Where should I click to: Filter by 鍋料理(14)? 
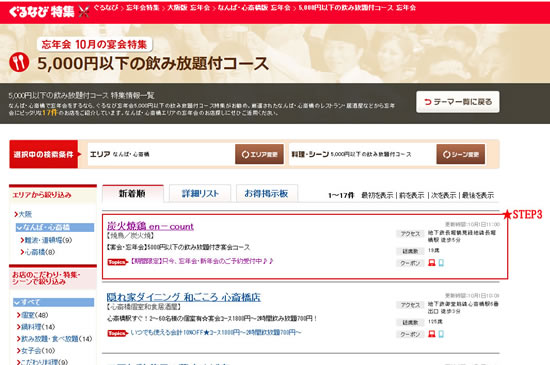(36, 327)
